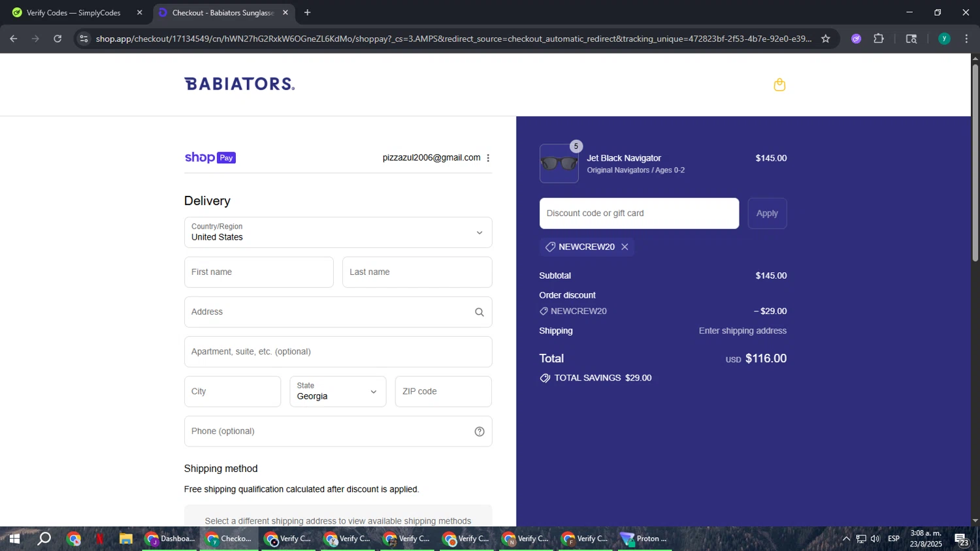980x551 pixels.
Task: Click the network tray icon
Action: point(861,539)
